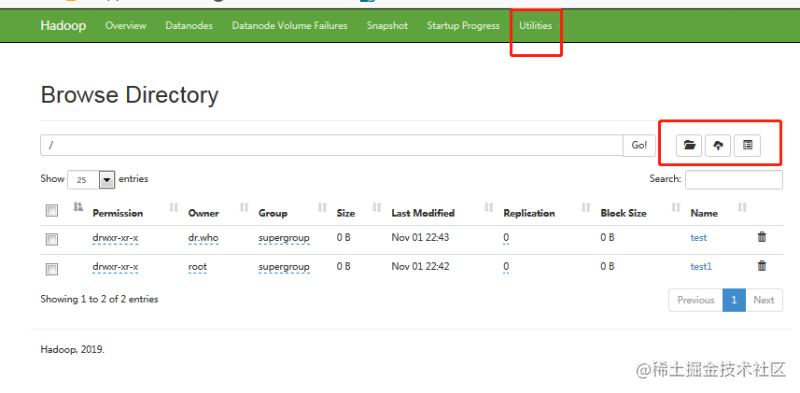This screenshot has width=800, height=393.
Task: Click the Last Modified column header
Action: pyautogui.click(x=423, y=213)
